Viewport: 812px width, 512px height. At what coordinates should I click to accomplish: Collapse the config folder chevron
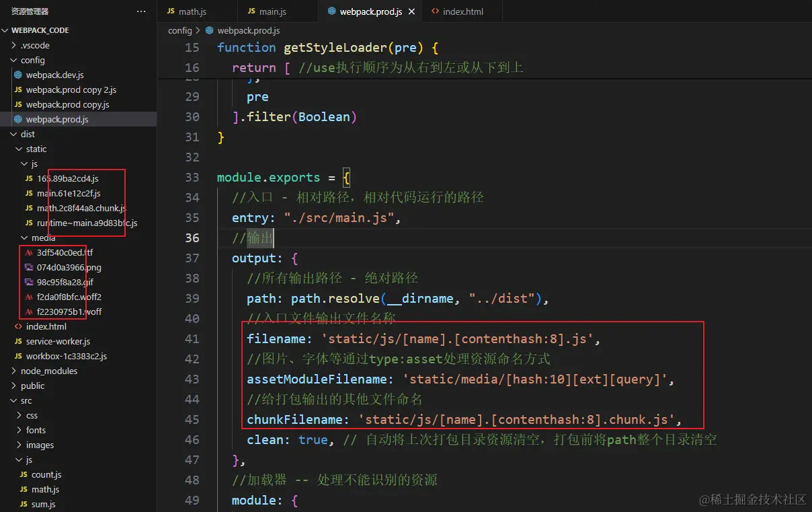[14, 60]
